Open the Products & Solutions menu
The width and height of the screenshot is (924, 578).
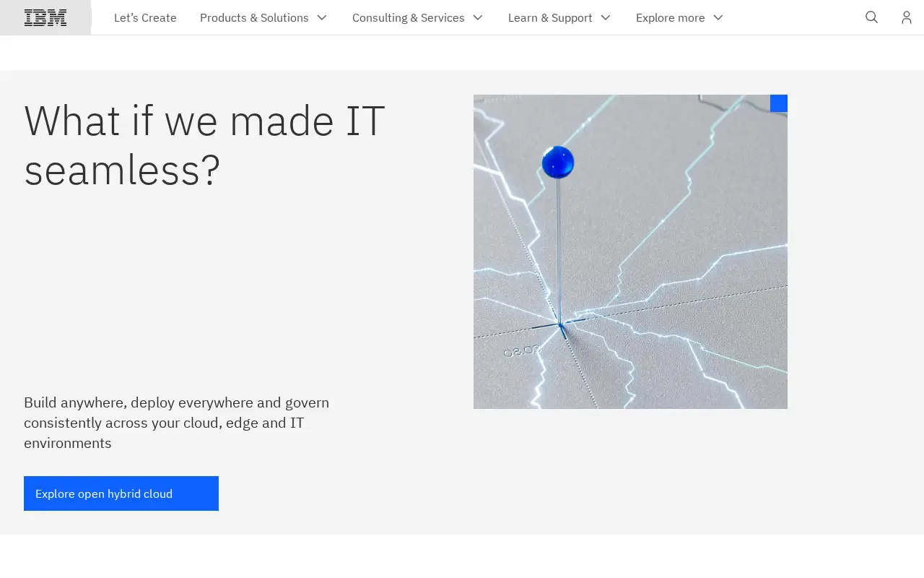(x=264, y=17)
